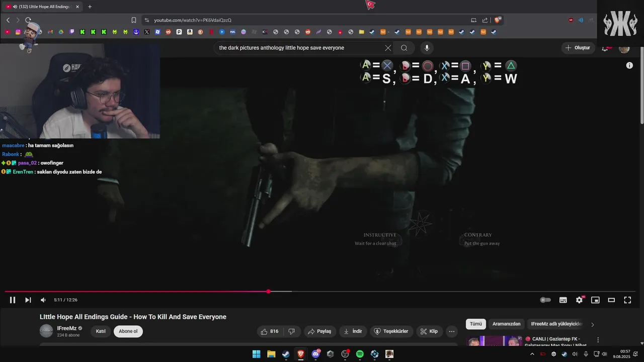Open options menu for Gaziantep FK video
The width and height of the screenshot is (644, 362).
coord(598,340)
